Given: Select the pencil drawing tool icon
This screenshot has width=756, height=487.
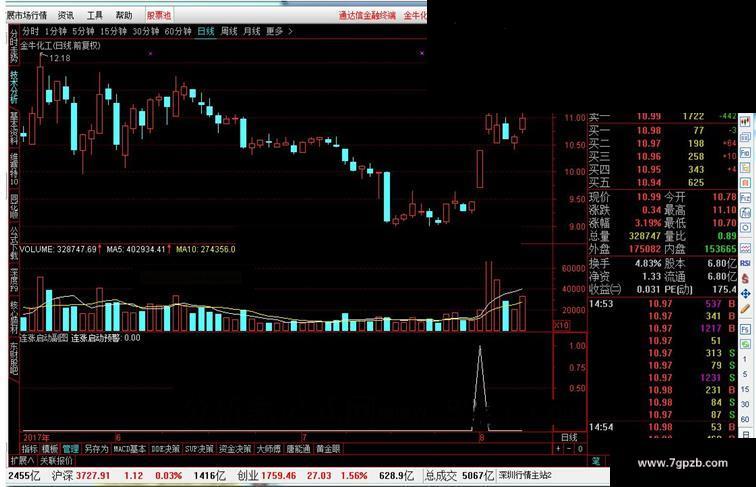Looking at the screenshot, I should tap(745, 309).
